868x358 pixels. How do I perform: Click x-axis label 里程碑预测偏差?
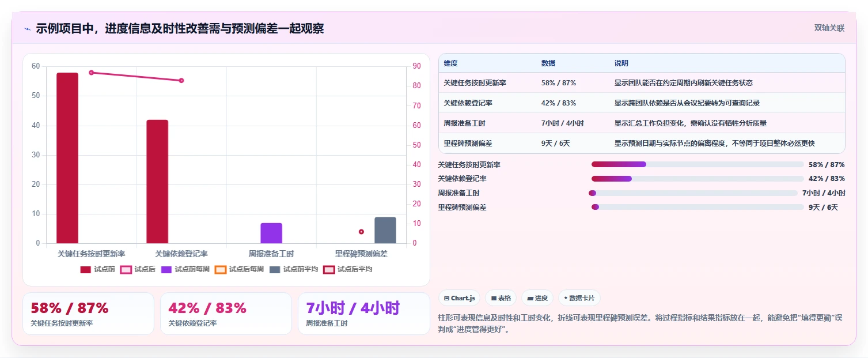[x=361, y=254]
